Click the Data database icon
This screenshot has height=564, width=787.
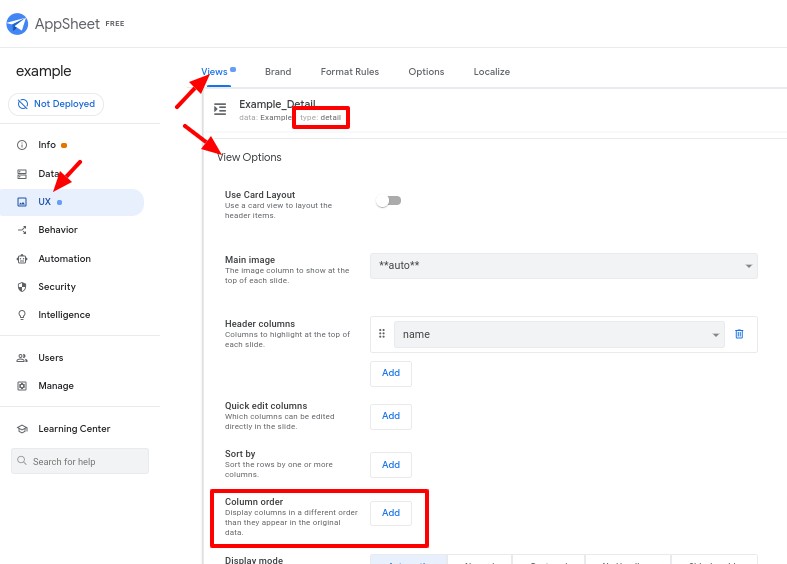[22, 174]
